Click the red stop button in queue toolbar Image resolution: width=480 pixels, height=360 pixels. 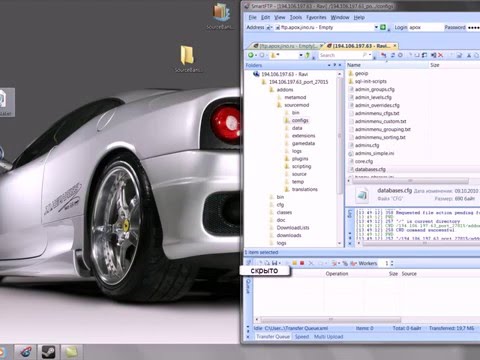click(x=302, y=263)
